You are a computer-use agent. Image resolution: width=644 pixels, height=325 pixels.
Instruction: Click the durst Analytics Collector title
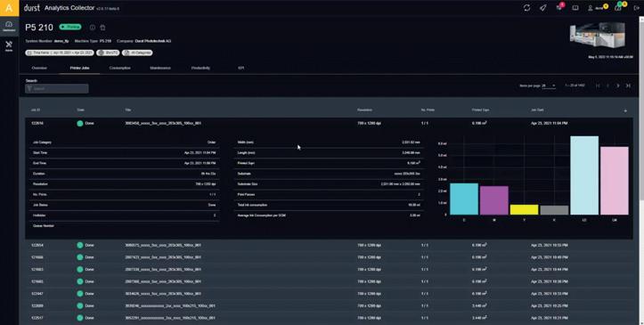coord(59,8)
